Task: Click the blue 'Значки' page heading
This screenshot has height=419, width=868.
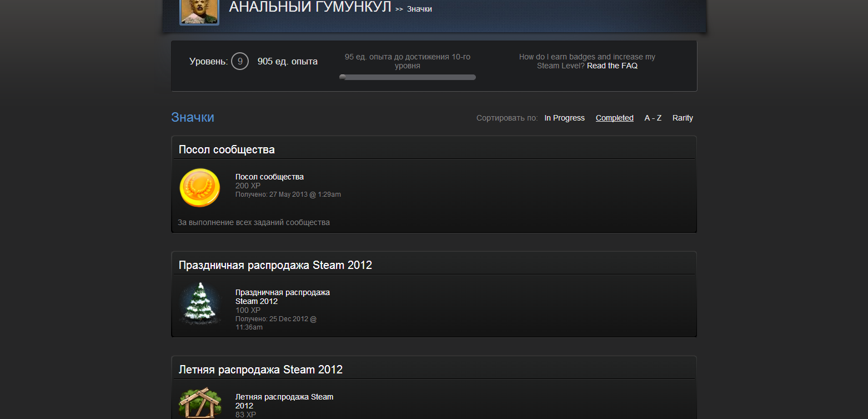Action: 193,117
